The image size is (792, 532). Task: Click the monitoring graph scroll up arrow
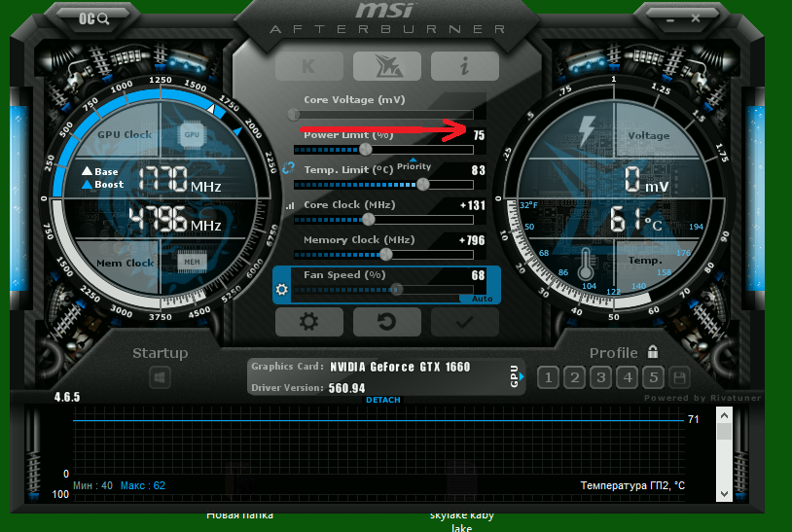pyautogui.click(x=724, y=415)
